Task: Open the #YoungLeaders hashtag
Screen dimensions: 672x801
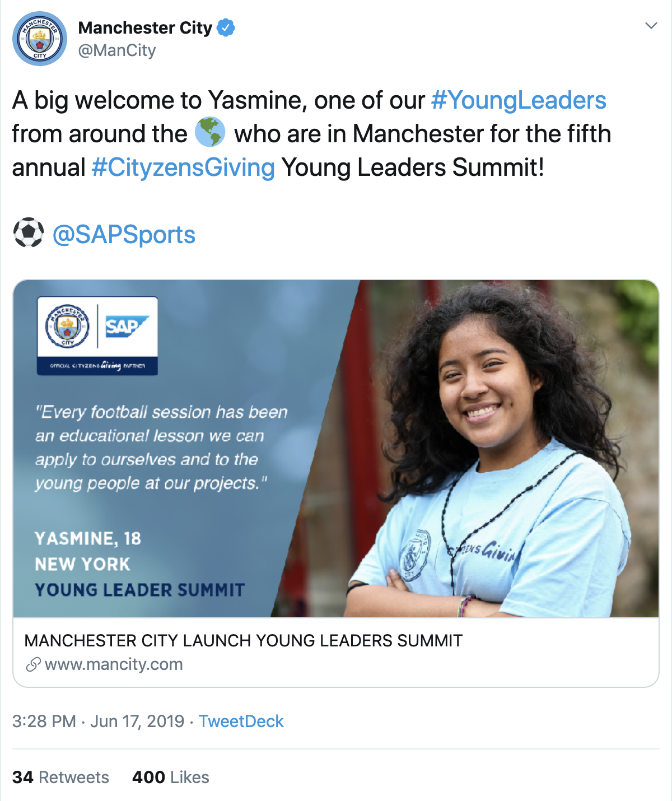Action: click(519, 101)
